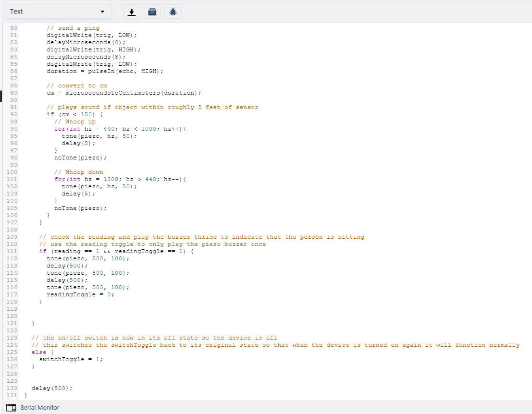This screenshot has width=532, height=414.
Task: Open the code Libraries drawer
Action: click(x=152, y=11)
